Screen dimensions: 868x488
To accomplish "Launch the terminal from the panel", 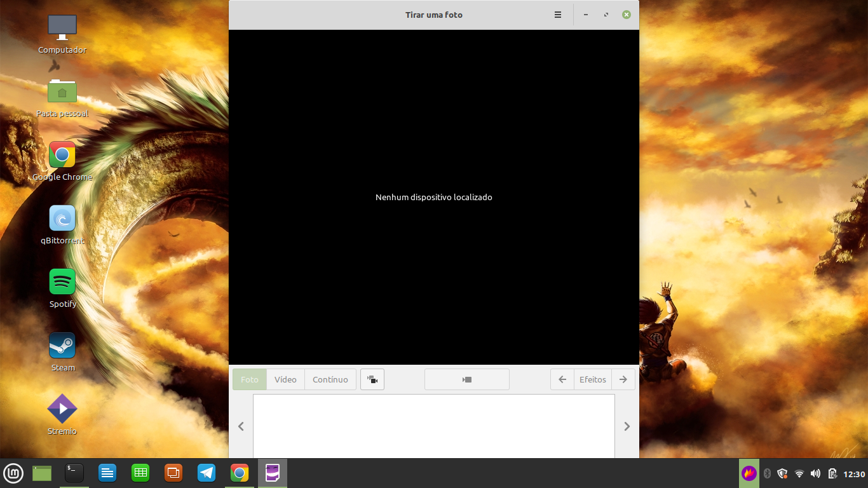I will pos(74,473).
